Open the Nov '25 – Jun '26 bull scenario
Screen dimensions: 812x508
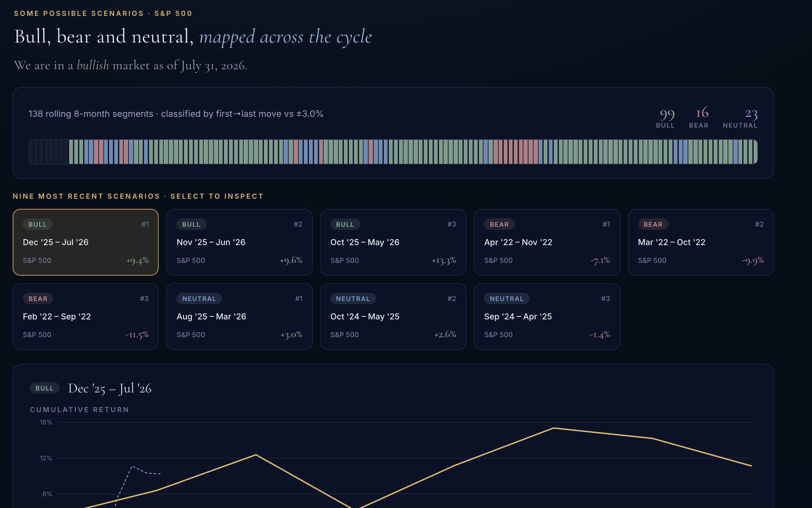tap(239, 242)
